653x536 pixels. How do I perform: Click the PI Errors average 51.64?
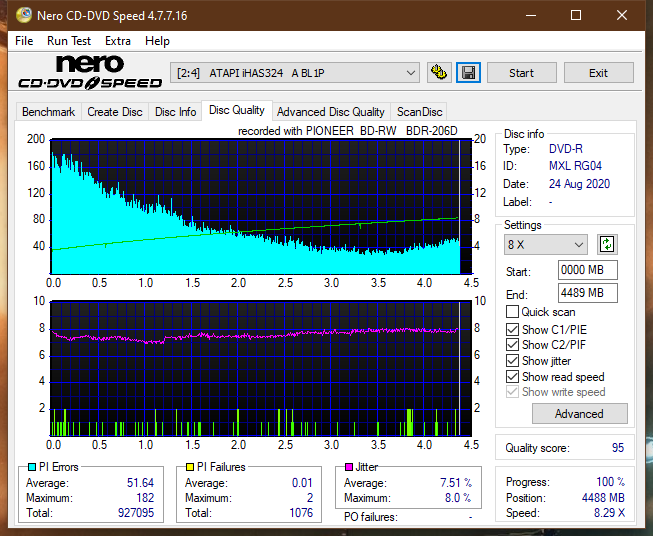140,483
